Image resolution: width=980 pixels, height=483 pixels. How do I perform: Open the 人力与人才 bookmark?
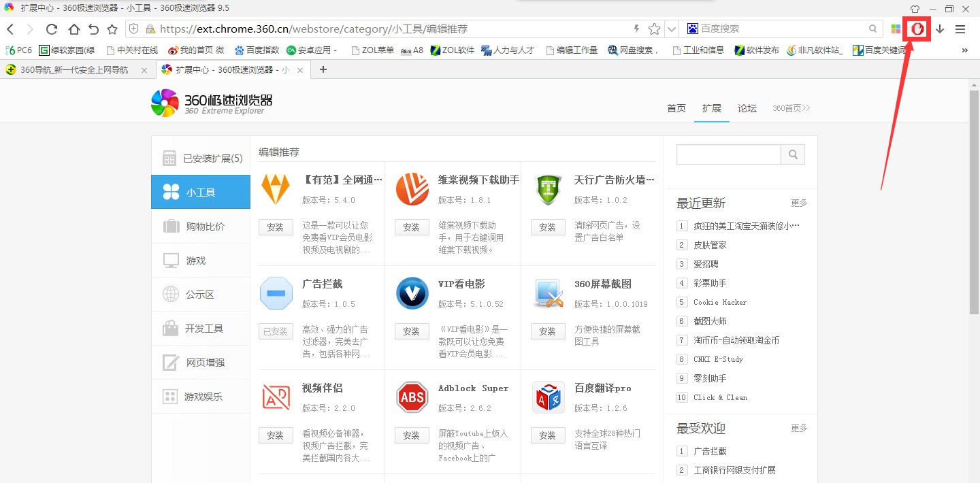[508, 50]
